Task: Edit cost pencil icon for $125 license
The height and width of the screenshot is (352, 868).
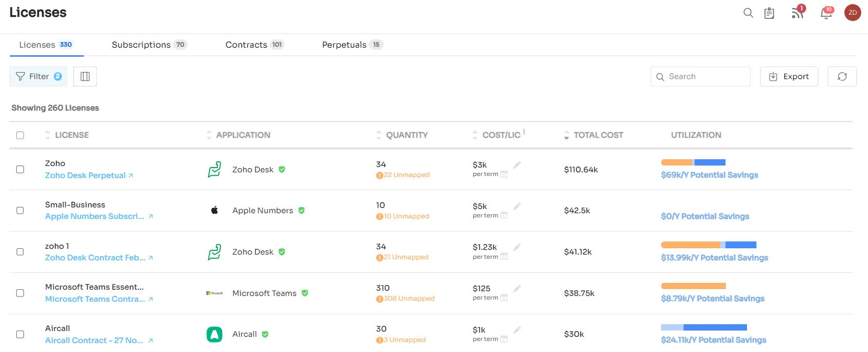Action: [517, 289]
